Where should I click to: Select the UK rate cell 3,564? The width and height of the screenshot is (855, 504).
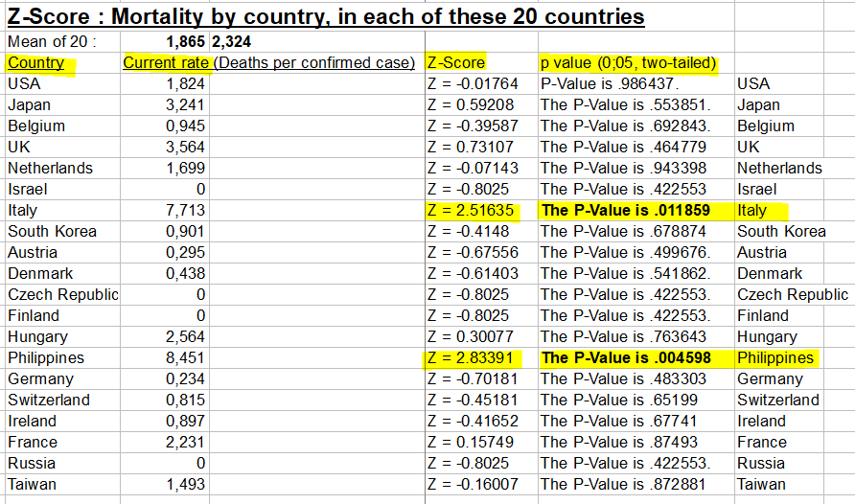[x=165, y=148]
